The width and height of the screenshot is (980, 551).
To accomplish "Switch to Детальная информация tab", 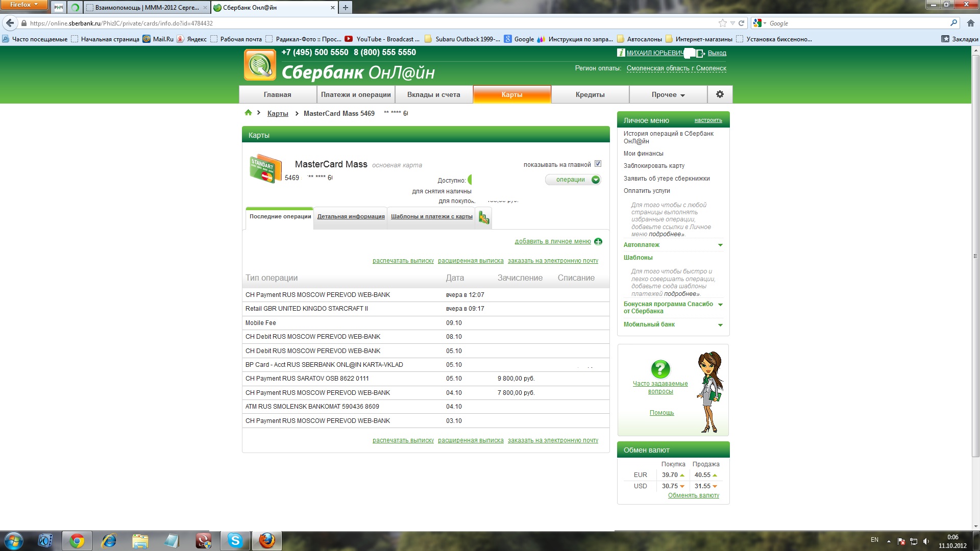I will [x=351, y=217].
